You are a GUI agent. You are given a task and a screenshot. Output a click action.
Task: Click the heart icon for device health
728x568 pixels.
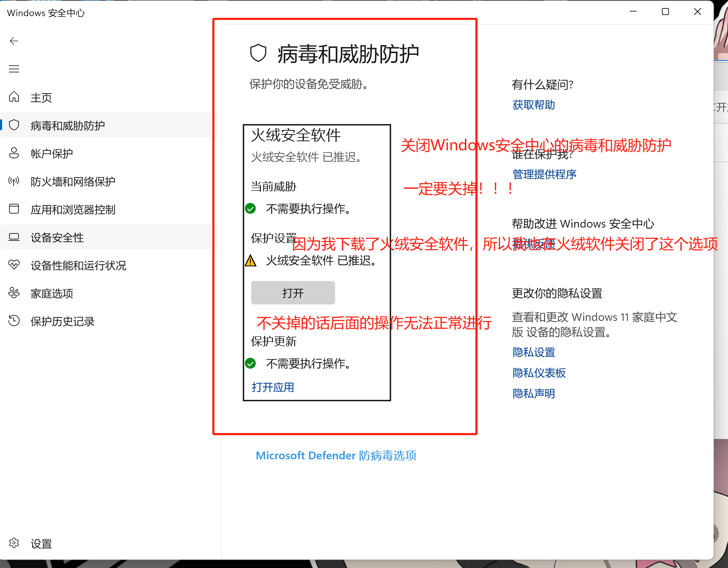tap(14, 265)
